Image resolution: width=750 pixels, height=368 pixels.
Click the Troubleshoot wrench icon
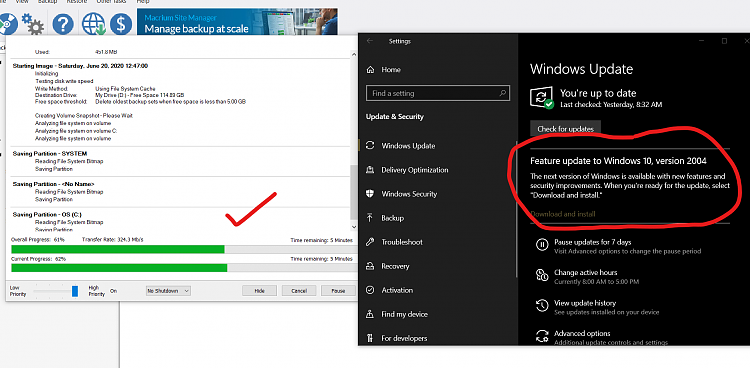370,242
